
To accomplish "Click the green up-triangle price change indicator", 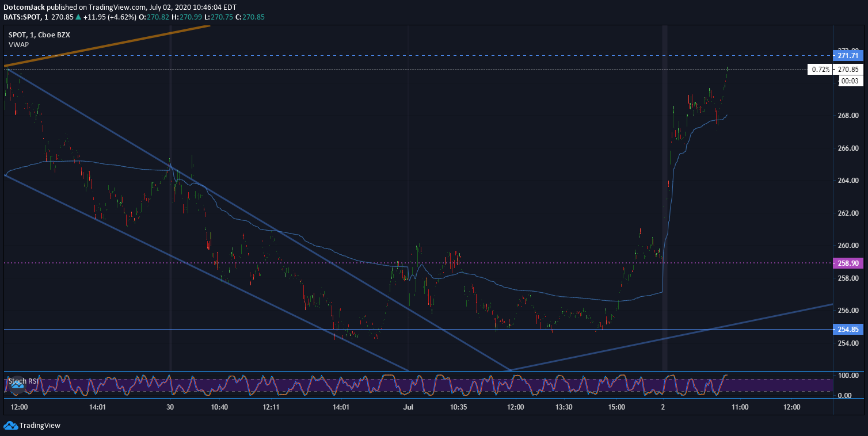I will [78, 17].
